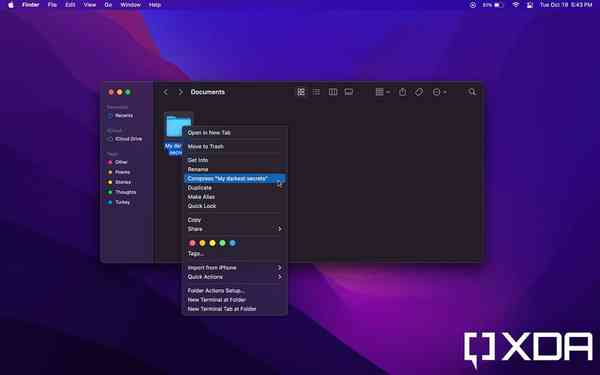Compress "My darkest secrets" folder

235,179
